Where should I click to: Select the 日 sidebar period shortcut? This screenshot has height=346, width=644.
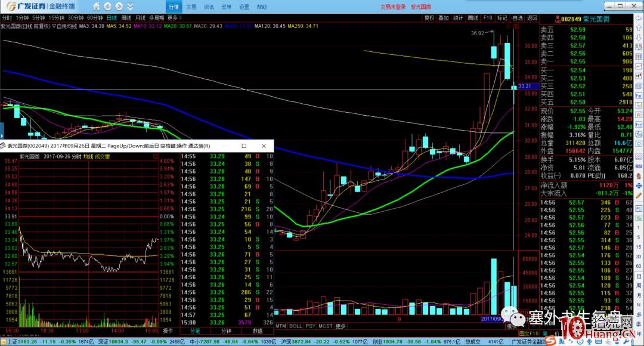pos(639,276)
